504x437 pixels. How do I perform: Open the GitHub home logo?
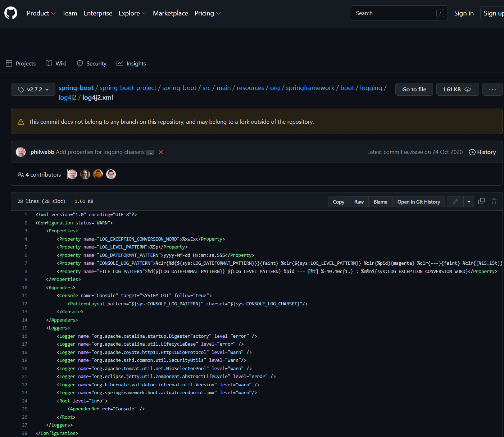click(11, 13)
